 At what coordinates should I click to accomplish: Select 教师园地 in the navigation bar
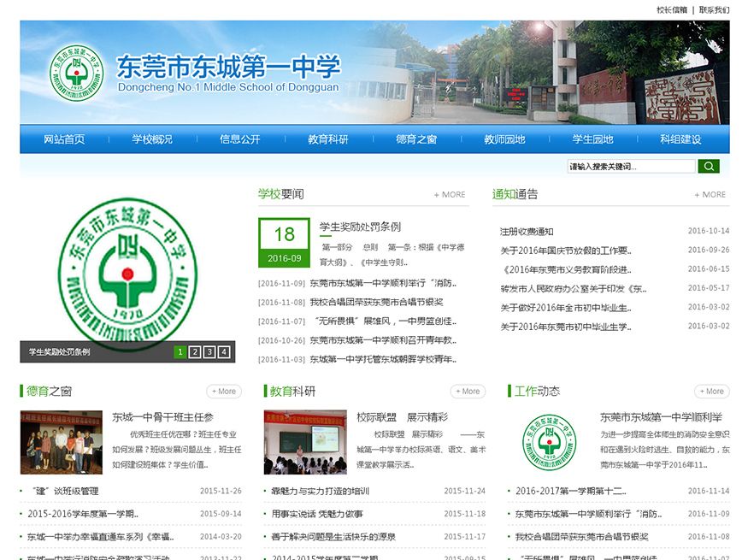pos(504,139)
